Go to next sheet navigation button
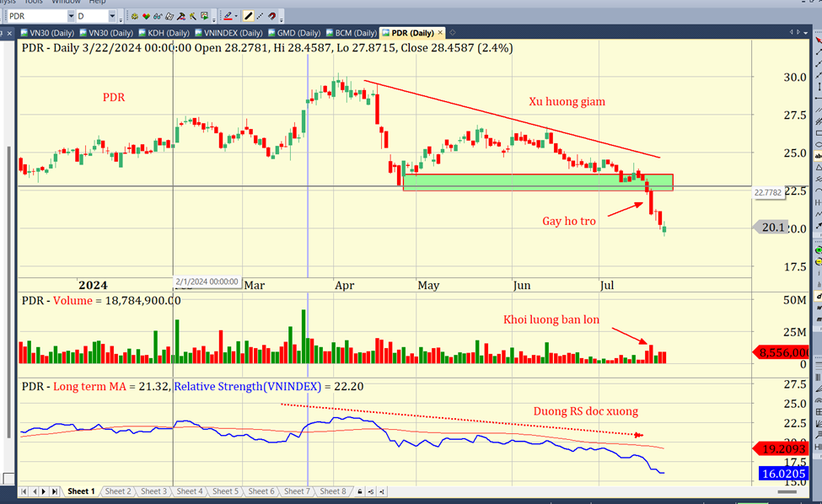This screenshot has height=504, width=822. [x=44, y=491]
